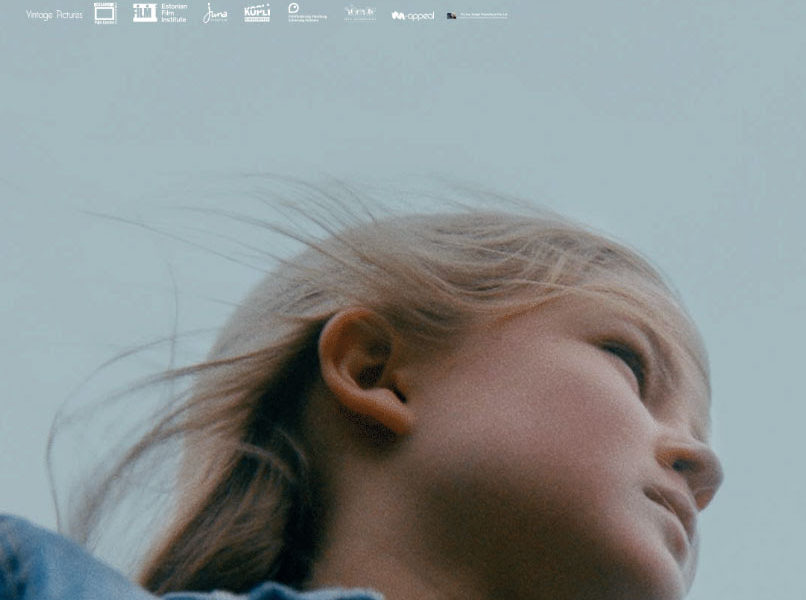Click the film frame logo beside Vintage Pictures

[105, 13]
